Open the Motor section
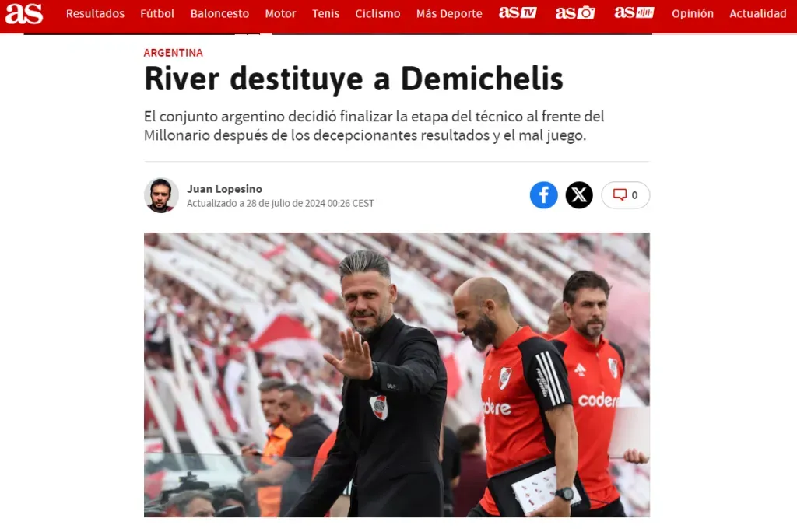 point(280,14)
